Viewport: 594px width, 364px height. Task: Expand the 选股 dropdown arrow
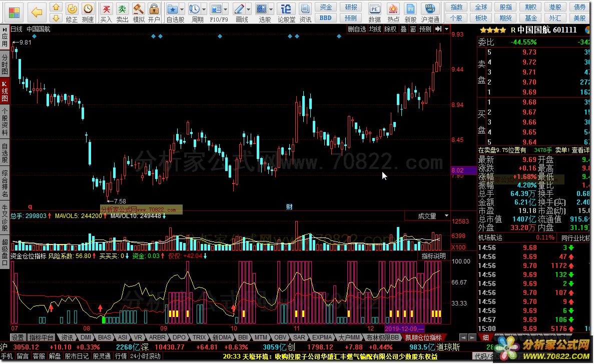(x=271, y=8)
